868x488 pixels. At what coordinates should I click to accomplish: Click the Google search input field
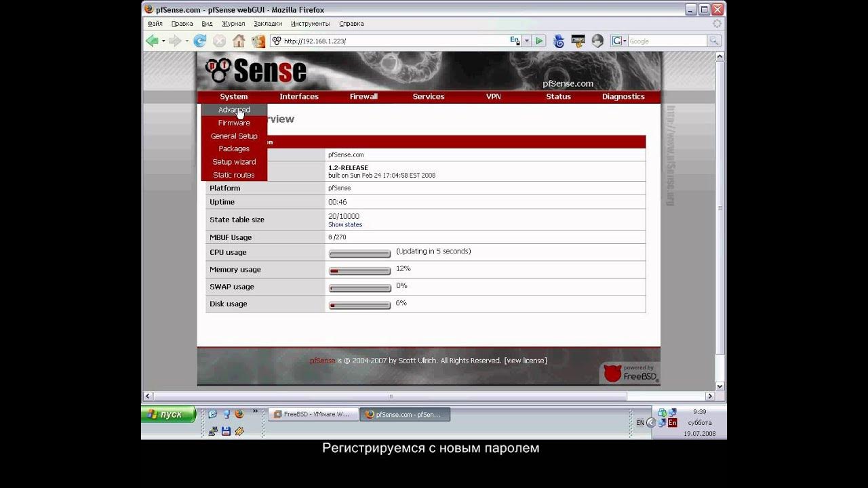(x=668, y=41)
